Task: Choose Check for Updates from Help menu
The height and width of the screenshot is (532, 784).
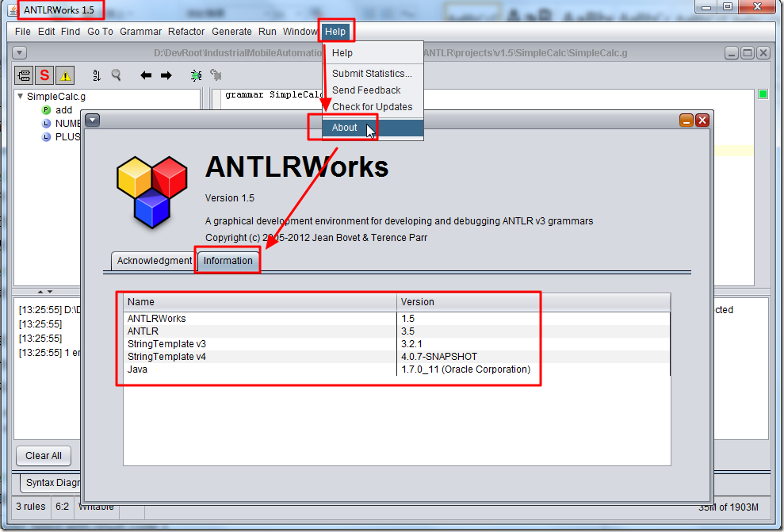Action: tap(373, 107)
